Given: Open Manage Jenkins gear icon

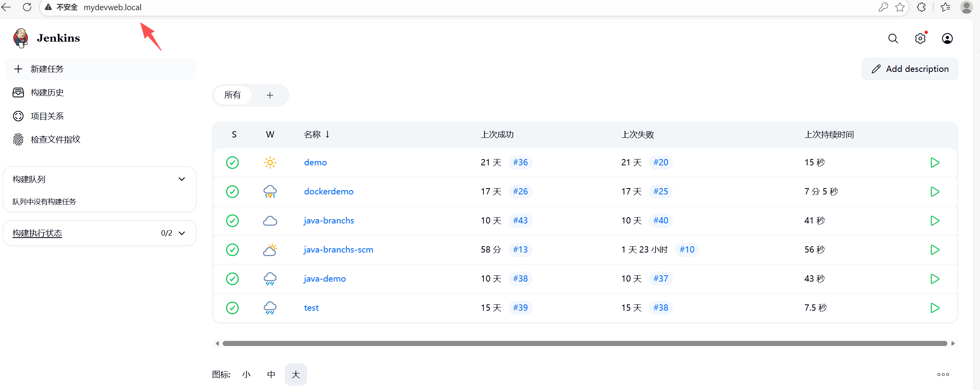Looking at the screenshot, I should tap(920, 38).
